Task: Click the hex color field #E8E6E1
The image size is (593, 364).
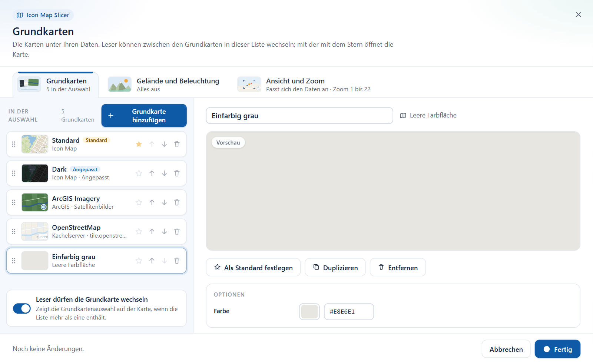Action: (x=349, y=312)
